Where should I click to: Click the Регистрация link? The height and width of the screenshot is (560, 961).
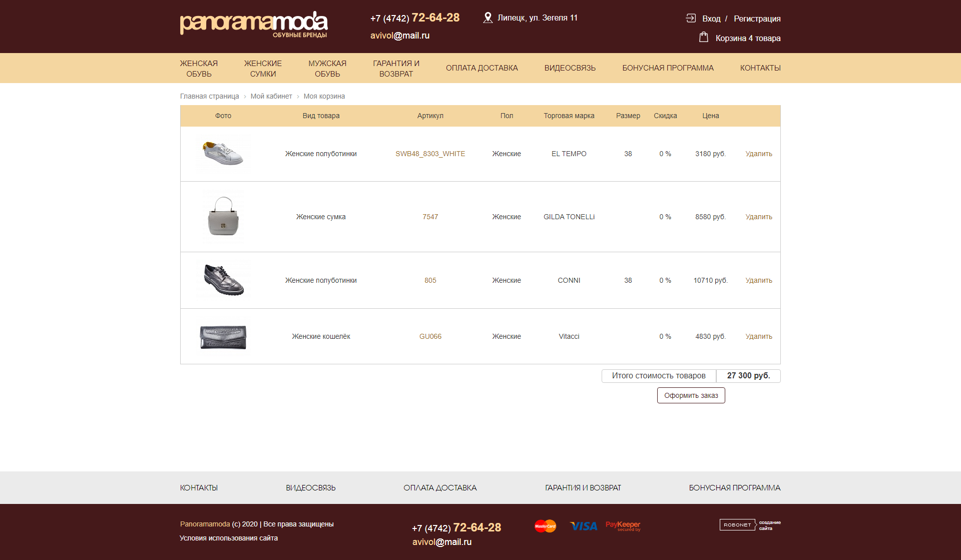tap(757, 19)
